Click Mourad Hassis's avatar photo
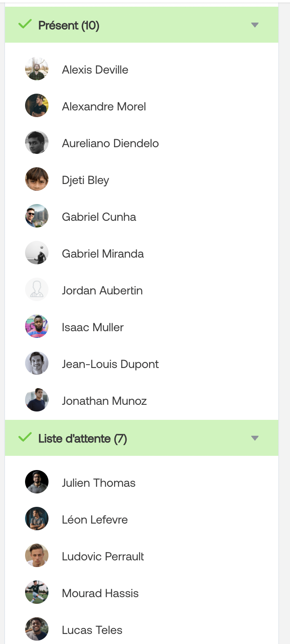The width and height of the screenshot is (290, 644). point(37,592)
